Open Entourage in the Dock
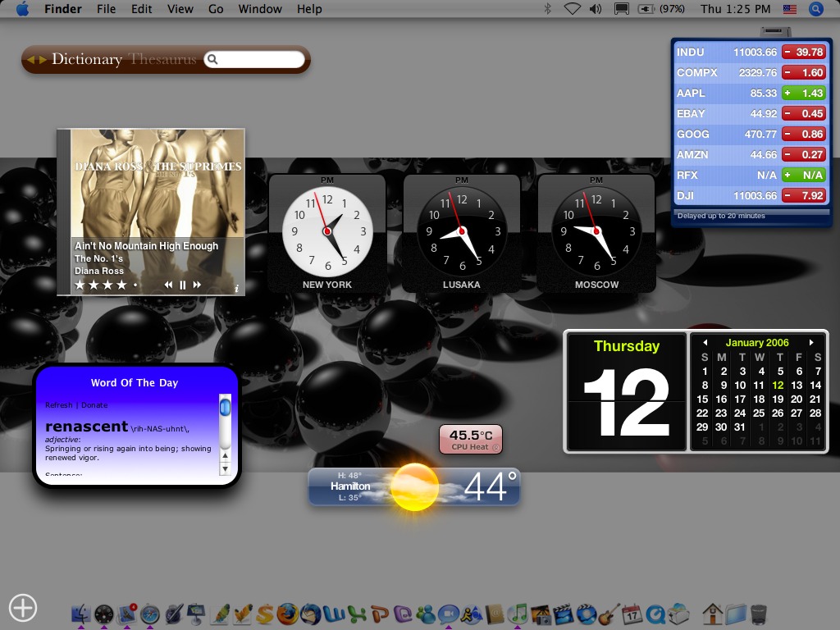 click(402, 614)
